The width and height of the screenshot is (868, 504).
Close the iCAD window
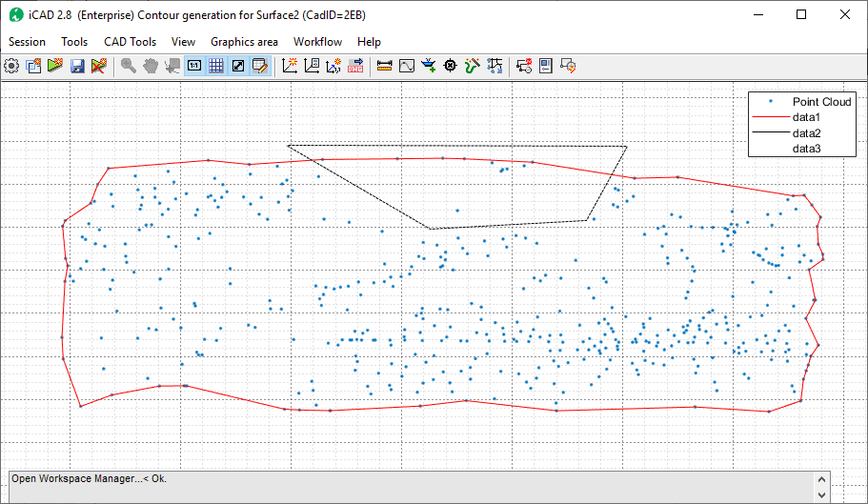[x=845, y=15]
